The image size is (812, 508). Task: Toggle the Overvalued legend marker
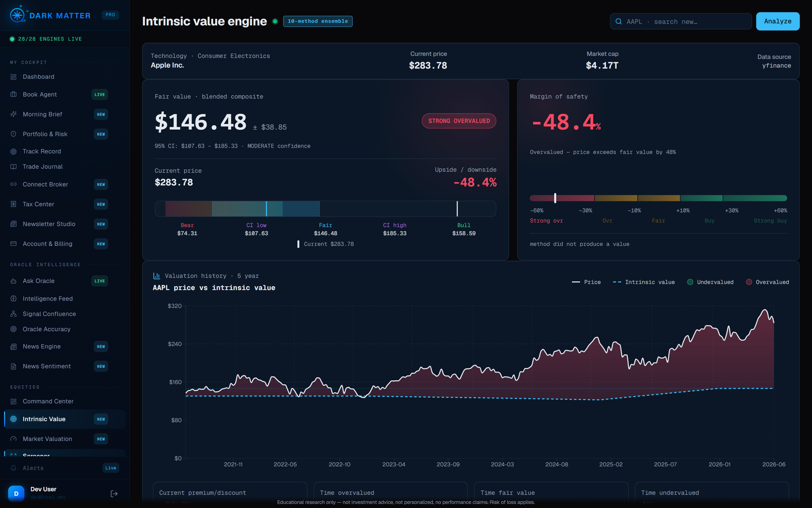click(x=767, y=282)
